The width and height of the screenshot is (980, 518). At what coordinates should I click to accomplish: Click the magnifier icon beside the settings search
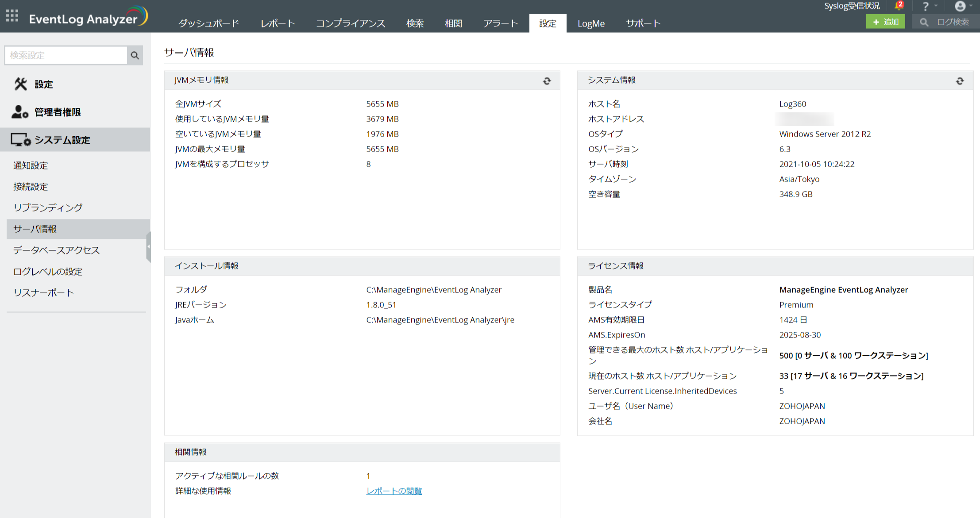(135, 55)
